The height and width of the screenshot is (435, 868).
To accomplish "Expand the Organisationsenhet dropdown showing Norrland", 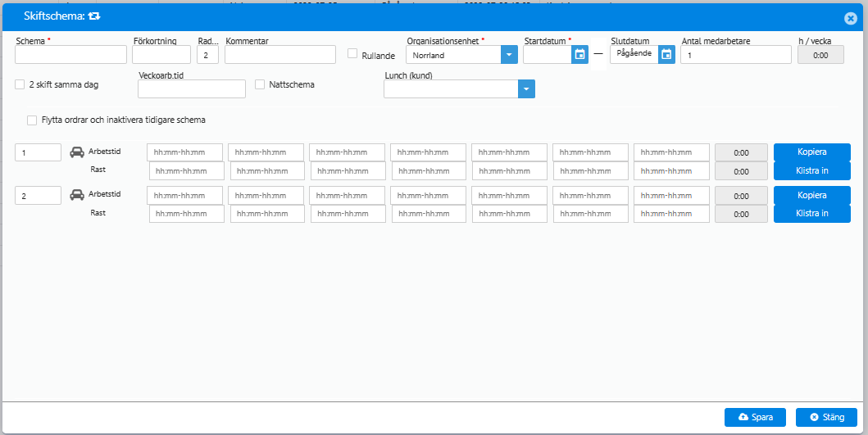I will coord(509,55).
